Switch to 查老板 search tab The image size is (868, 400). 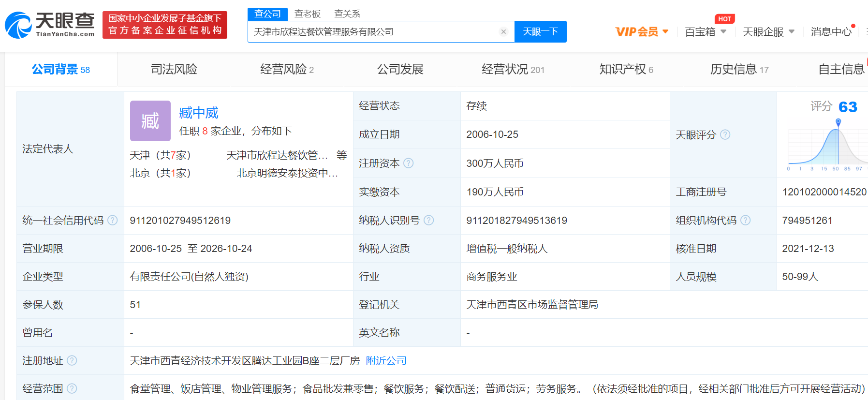(x=308, y=14)
